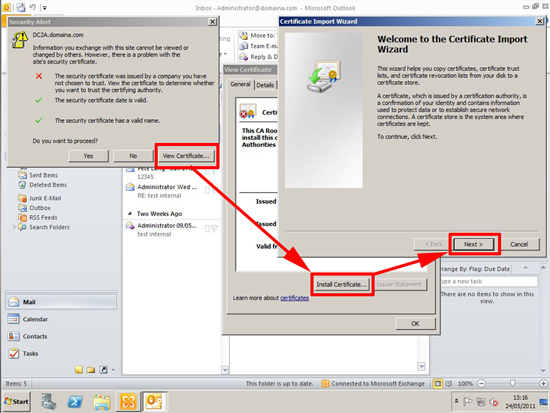
Task: Switch to Mail in navigation pane
Action: pos(61,302)
